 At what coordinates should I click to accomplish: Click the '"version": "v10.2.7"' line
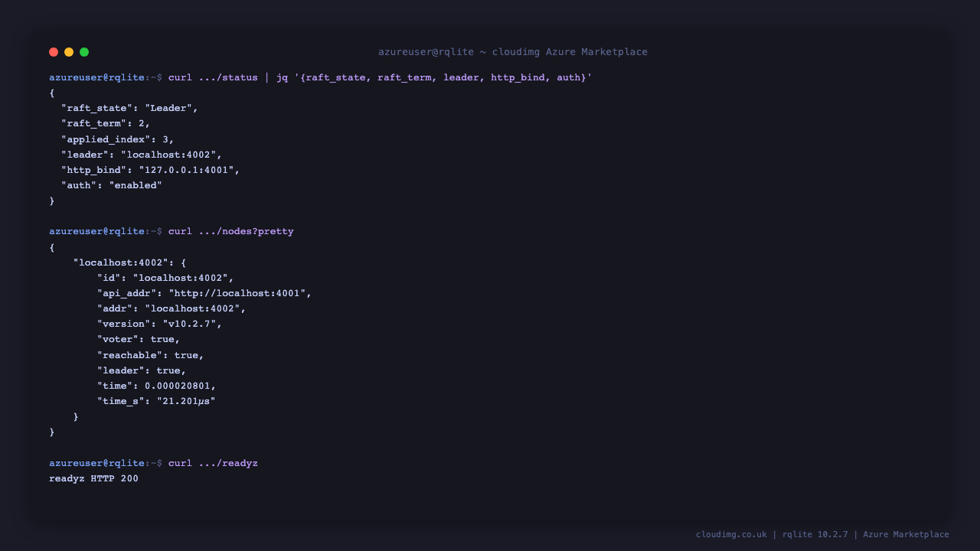159,324
